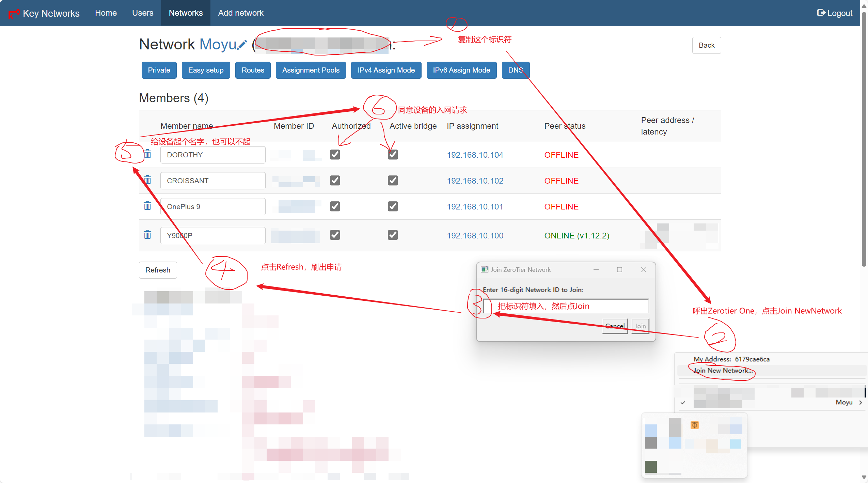Screen dimensions: 868x483
Task: Click the Logout link
Action: [835, 13]
